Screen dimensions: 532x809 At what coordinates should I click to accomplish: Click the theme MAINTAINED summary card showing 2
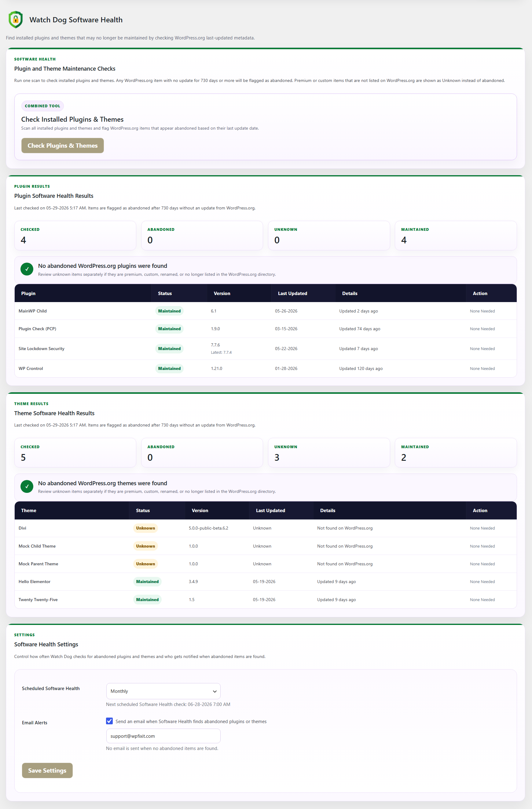click(x=456, y=453)
